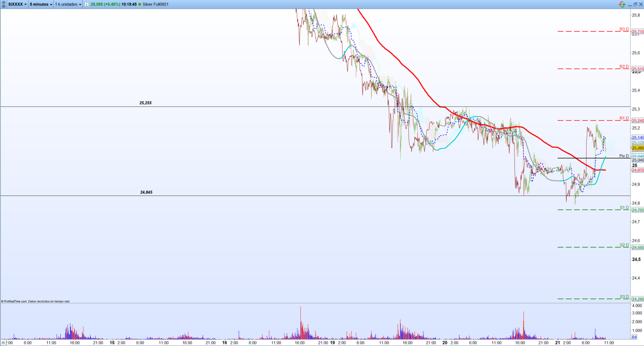Click the S3 D support label
The height and width of the screenshot is (346, 644).
point(624,297)
